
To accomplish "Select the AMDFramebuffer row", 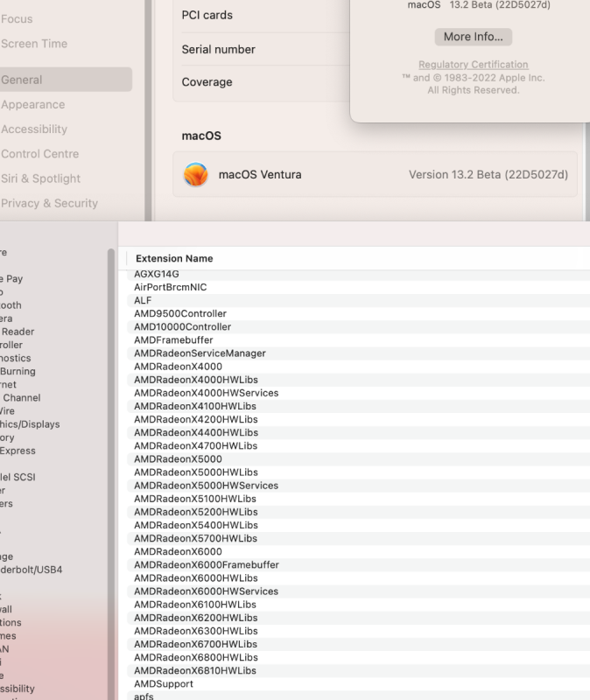I will point(358,340).
